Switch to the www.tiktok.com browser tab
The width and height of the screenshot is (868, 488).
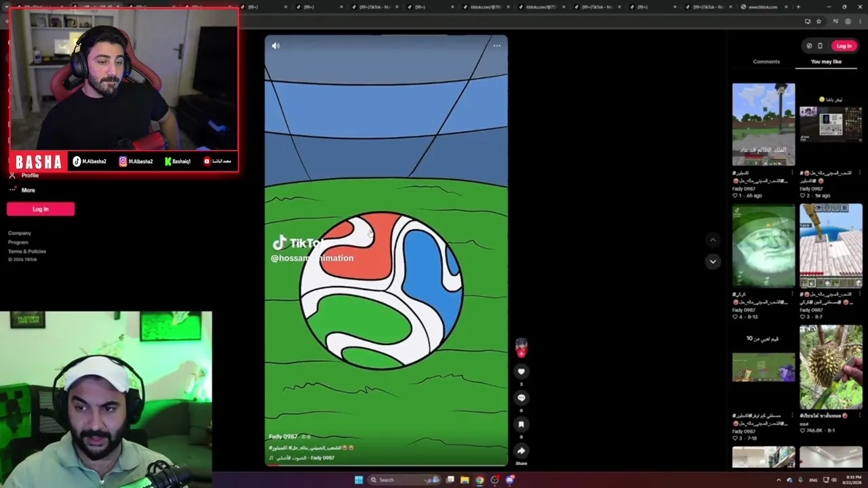pos(763,7)
